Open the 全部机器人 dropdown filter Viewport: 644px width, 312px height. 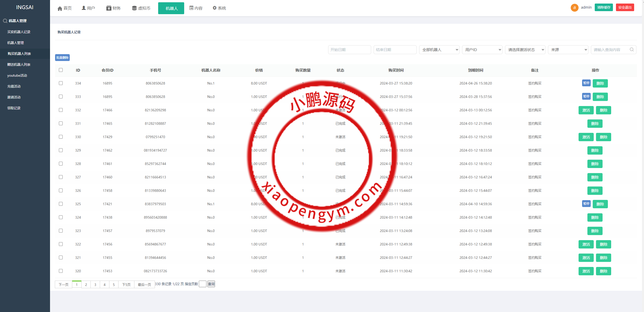(439, 50)
